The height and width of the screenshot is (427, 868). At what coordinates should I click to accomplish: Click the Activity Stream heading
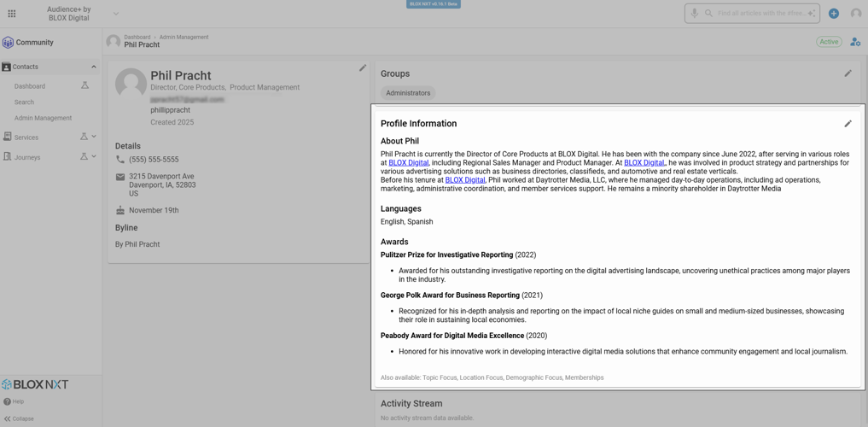coord(411,404)
